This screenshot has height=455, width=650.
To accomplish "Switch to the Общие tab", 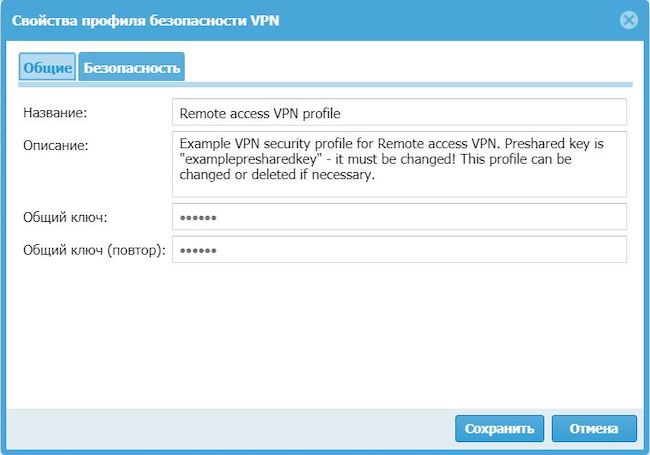I will (x=48, y=67).
